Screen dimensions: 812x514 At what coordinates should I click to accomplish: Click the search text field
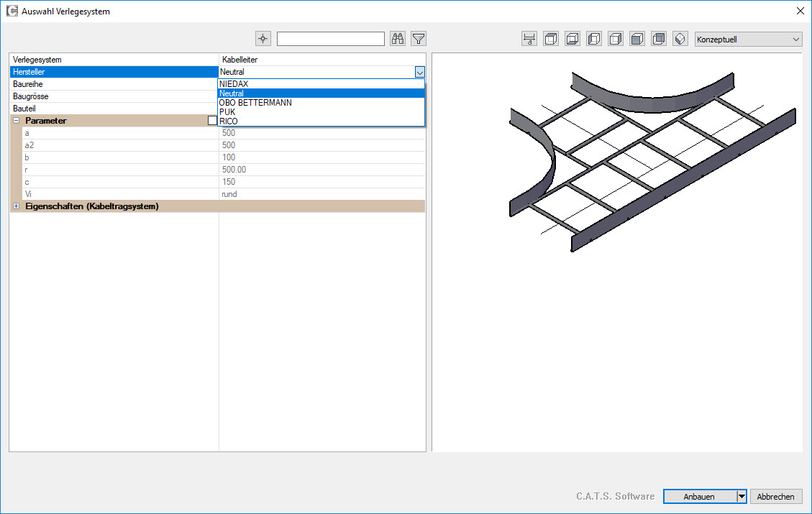click(331, 39)
